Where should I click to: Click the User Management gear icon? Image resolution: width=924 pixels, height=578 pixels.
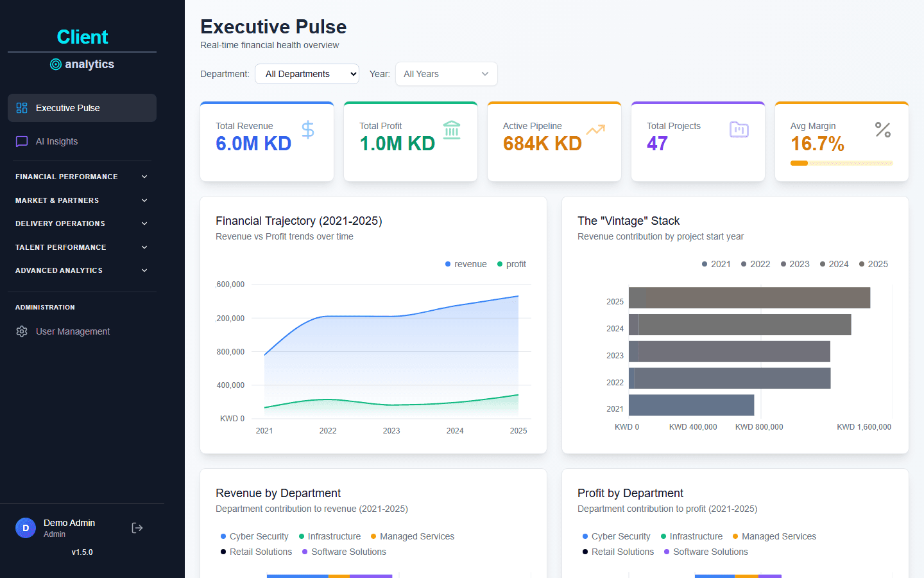[22, 331]
